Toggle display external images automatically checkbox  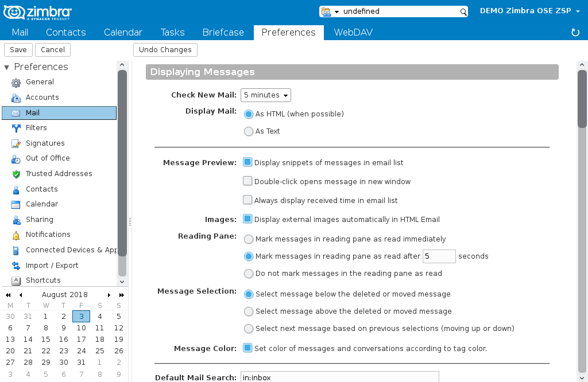pyautogui.click(x=247, y=219)
